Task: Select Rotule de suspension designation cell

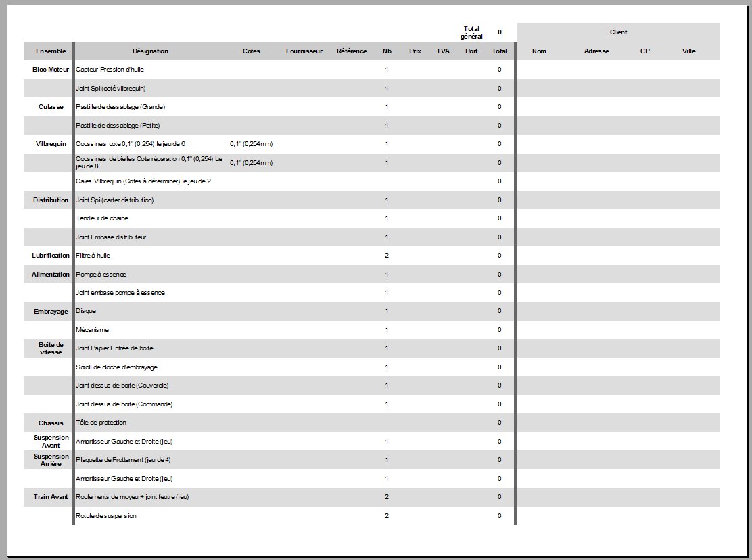Action: click(x=150, y=516)
